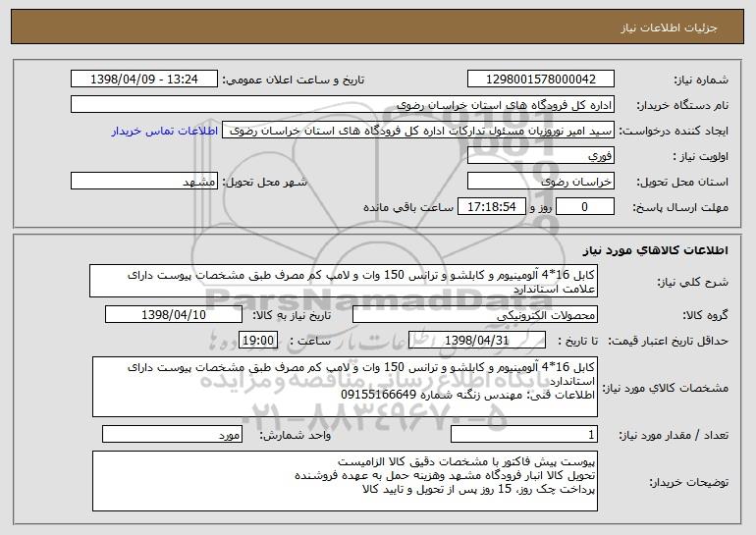Click the label استان محل تحویل
Viewport: 756px width, 535px height.
click(682, 182)
